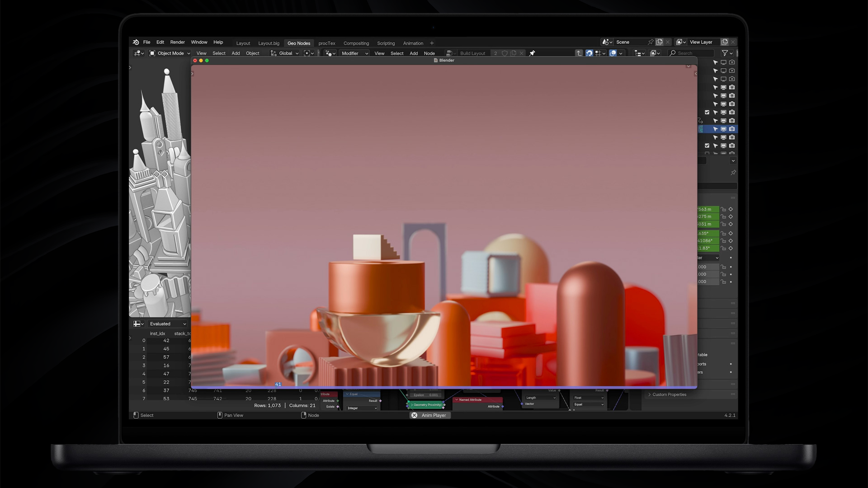This screenshot has width=868, height=488.
Task: Open the Evaluated dropdown in the spreadsheet
Action: pos(168,324)
